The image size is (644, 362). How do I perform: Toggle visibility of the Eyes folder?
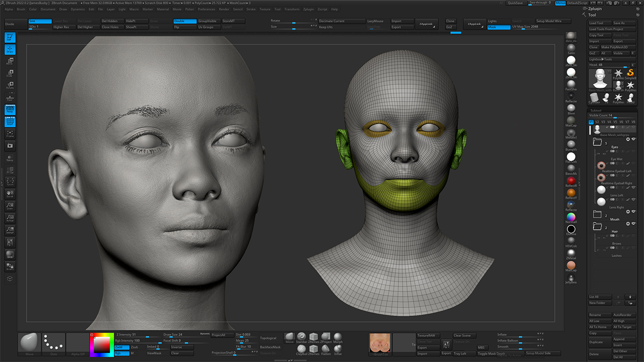click(634, 140)
